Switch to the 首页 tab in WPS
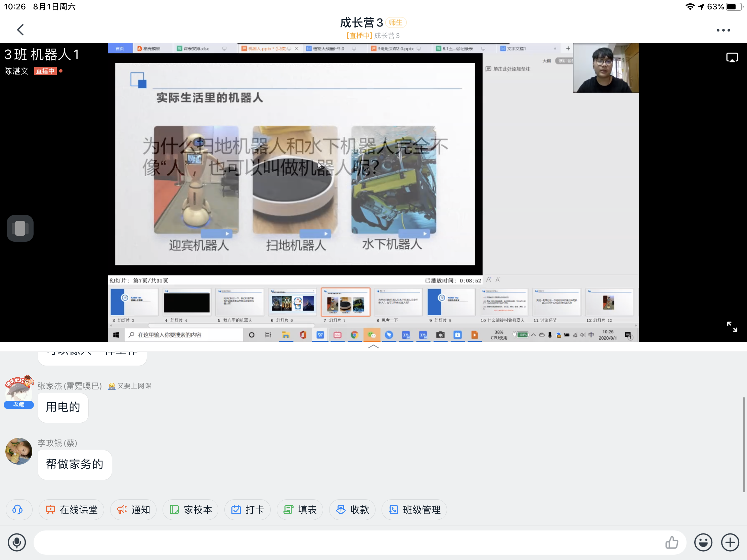 pyautogui.click(x=120, y=48)
